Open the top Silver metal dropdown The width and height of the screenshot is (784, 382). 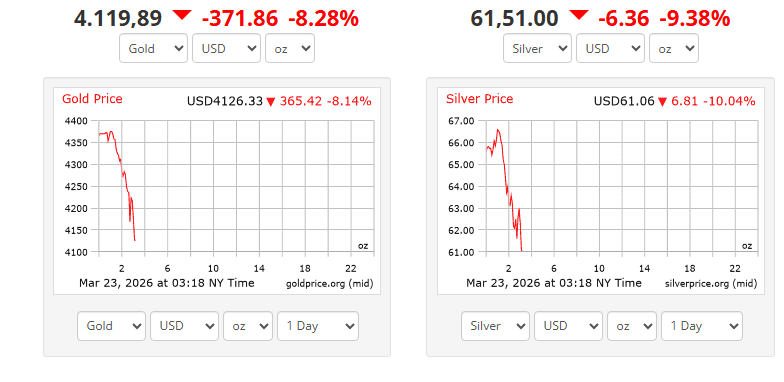[538, 48]
